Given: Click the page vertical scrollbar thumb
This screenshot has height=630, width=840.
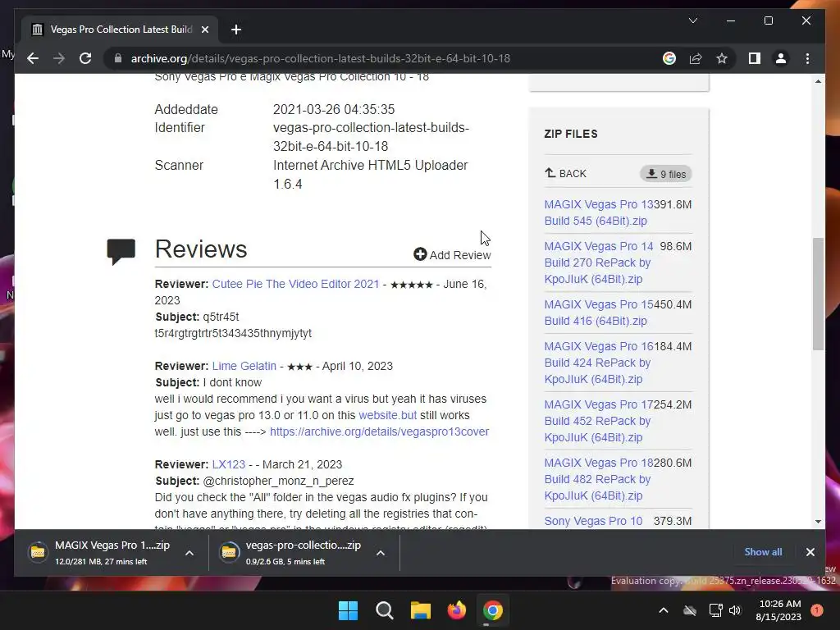Looking at the screenshot, I should point(818,294).
